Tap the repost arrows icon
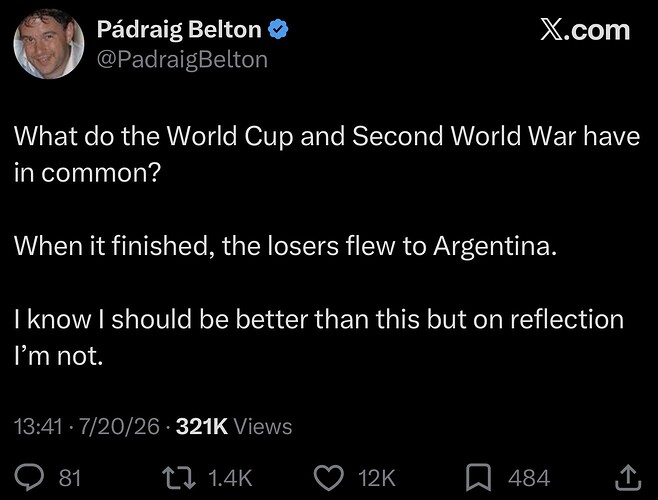This screenshot has width=658, height=500. (179, 478)
